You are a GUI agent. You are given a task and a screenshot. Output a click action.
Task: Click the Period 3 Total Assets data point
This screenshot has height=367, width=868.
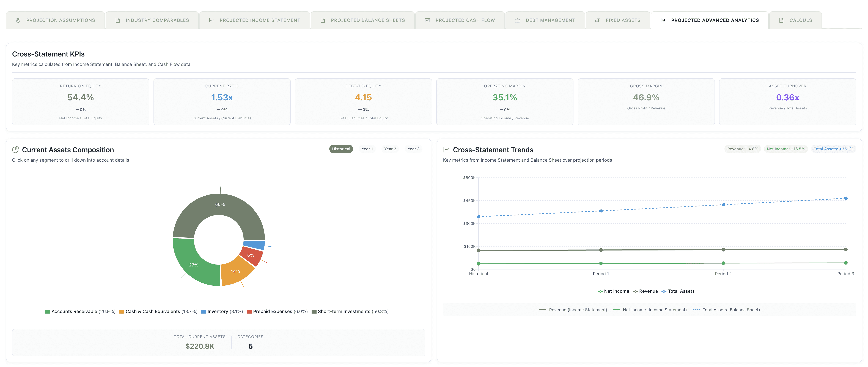point(846,198)
